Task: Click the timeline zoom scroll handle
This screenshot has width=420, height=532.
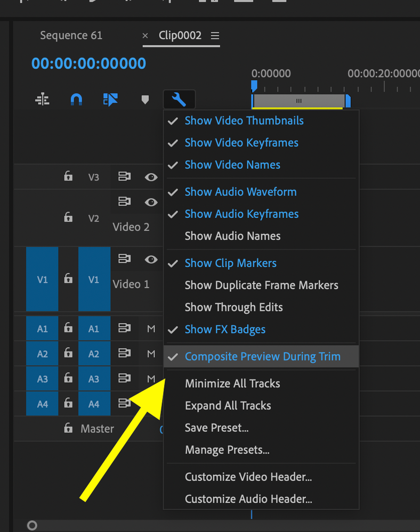Action: pyautogui.click(x=32, y=526)
